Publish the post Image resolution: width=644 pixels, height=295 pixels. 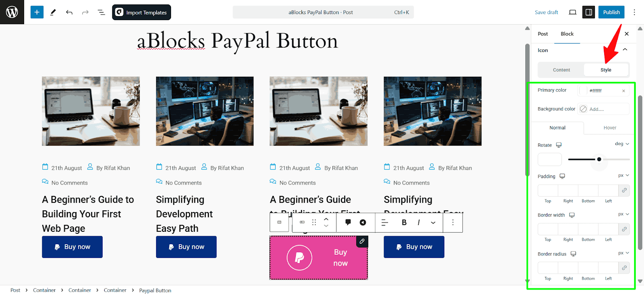(x=611, y=12)
